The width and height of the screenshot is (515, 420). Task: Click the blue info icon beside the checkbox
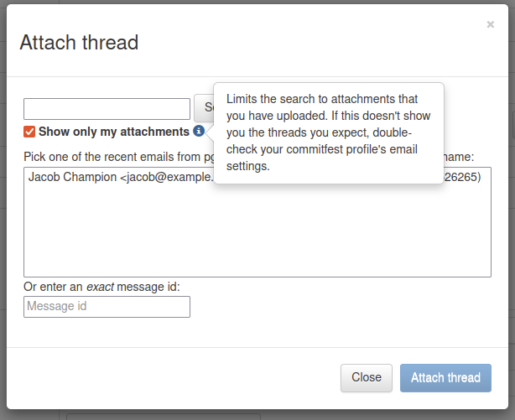(x=199, y=132)
